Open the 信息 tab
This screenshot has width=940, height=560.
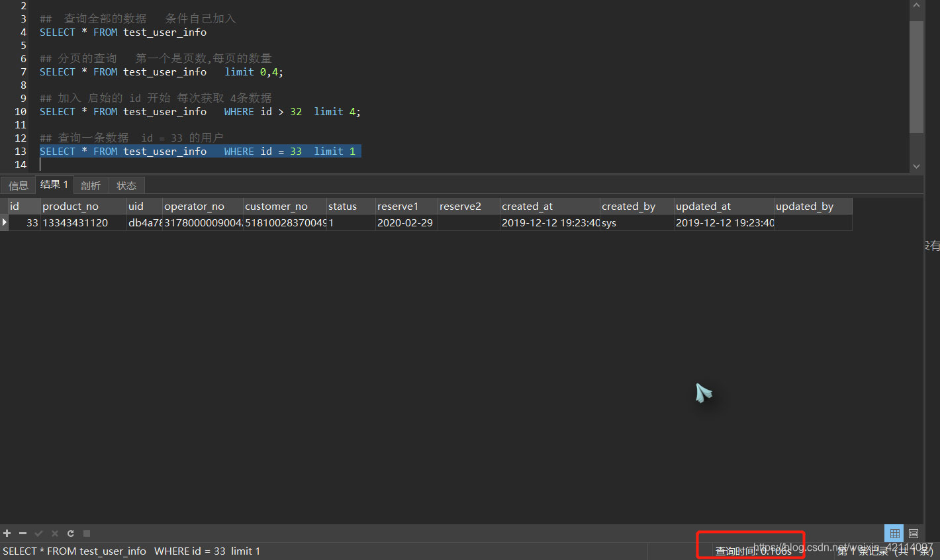click(18, 185)
